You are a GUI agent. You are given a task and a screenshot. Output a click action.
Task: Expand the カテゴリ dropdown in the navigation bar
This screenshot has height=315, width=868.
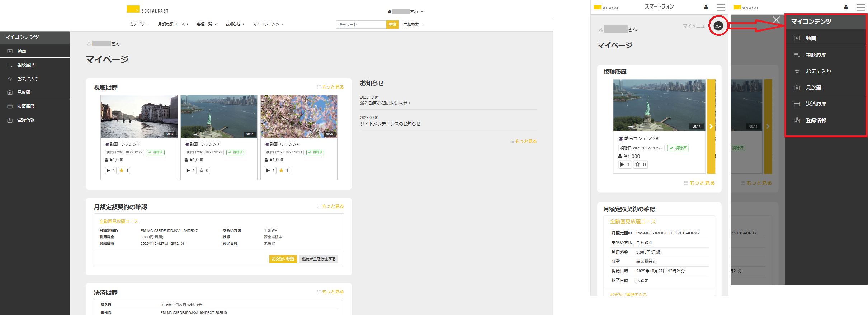[139, 24]
